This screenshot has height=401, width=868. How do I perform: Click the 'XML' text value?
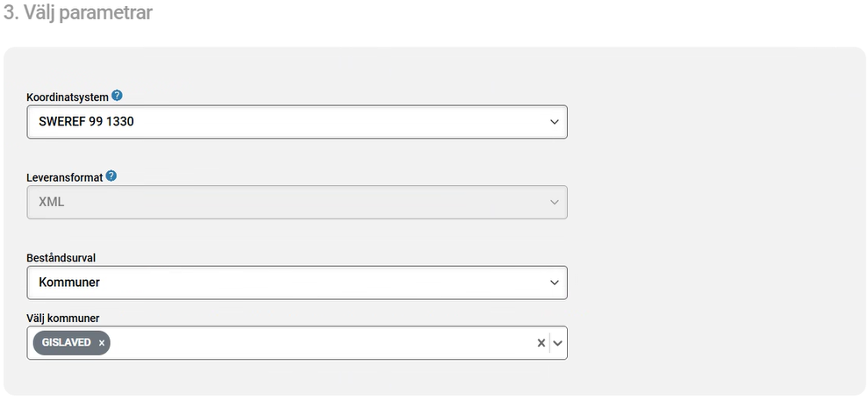(52, 203)
